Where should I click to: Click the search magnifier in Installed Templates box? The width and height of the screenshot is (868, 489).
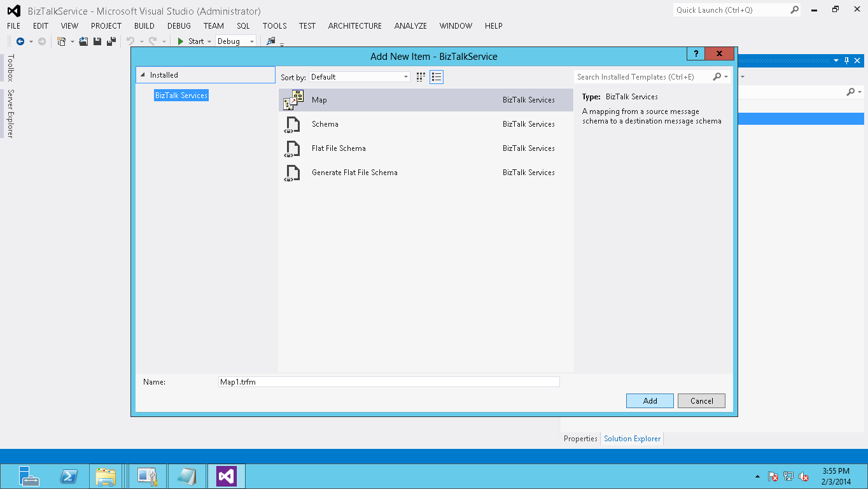[717, 77]
